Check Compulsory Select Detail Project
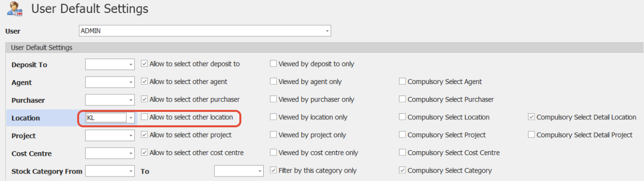644x181 pixels. [x=532, y=135]
